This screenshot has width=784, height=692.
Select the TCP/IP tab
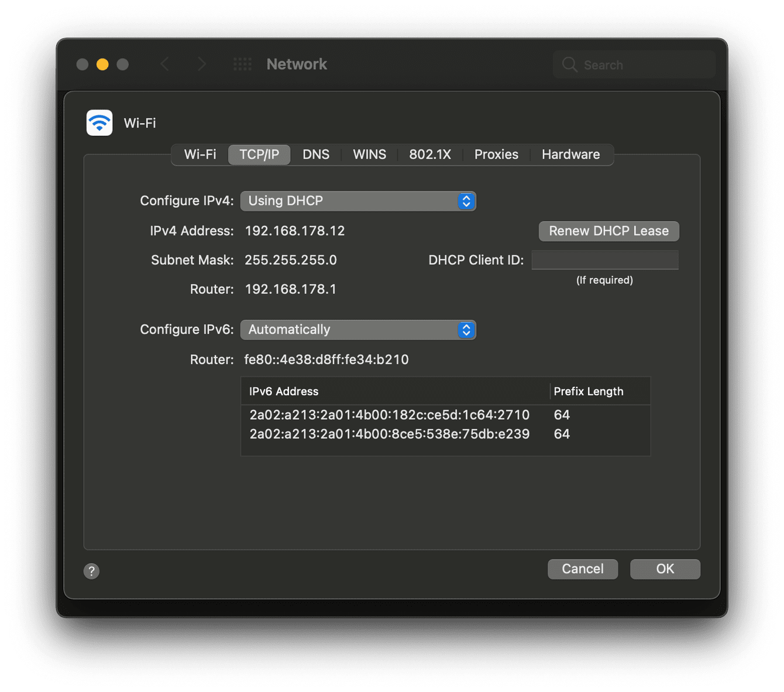(x=259, y=154)
